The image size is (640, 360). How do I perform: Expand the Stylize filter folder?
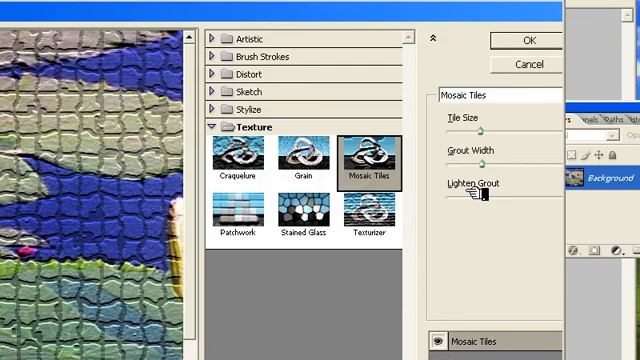pos(211,109)
